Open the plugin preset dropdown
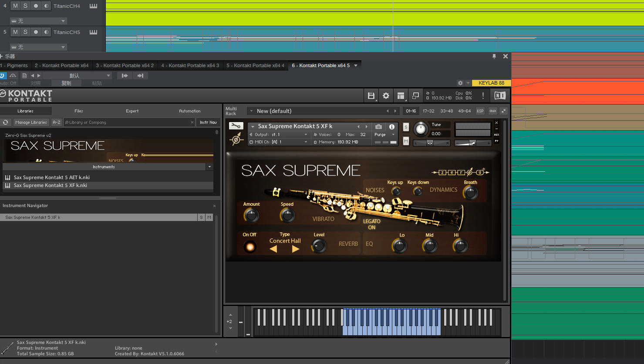Viewport: 644px width, 364px height. [x=78, y=75]
